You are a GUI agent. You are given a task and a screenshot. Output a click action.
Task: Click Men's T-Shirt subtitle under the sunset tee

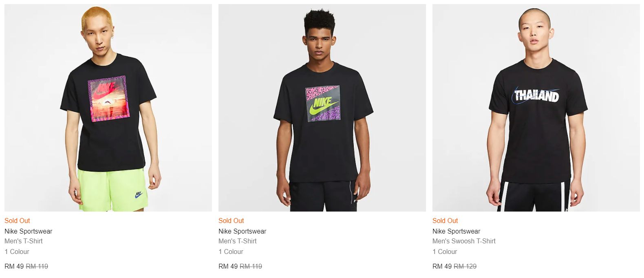[x=24, y=241]
